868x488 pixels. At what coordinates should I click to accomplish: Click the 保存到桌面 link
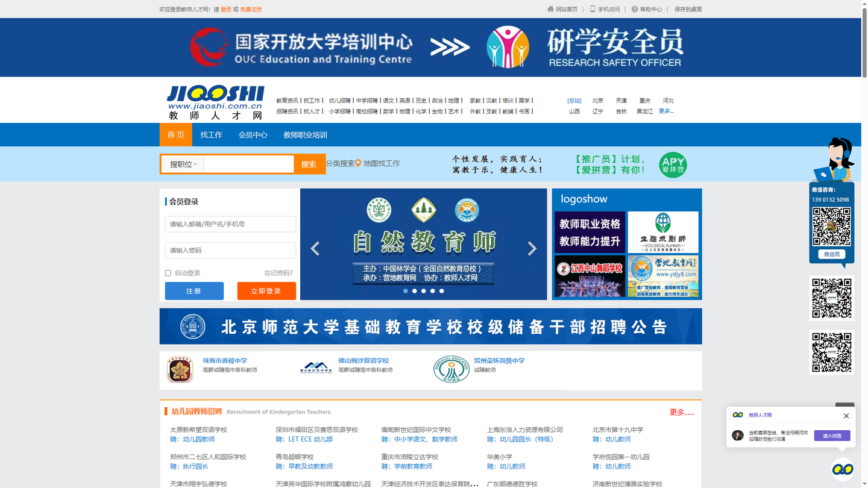coord(688,9)
